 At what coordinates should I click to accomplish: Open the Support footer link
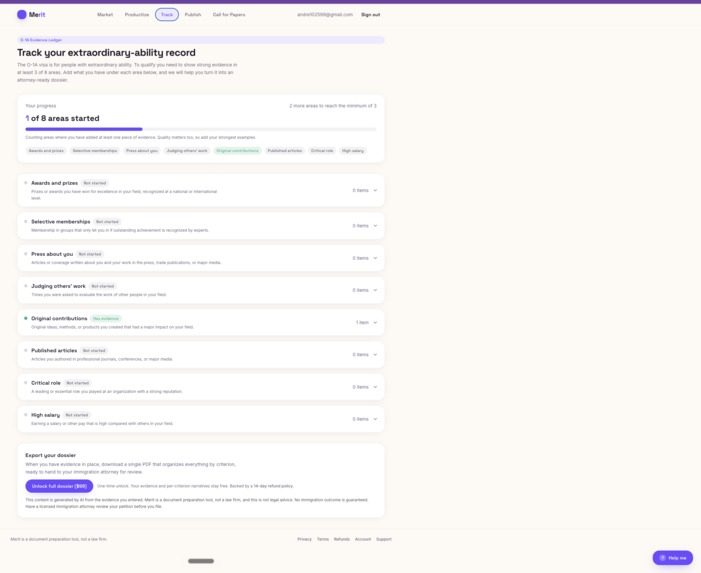click(x=384, y=539)
